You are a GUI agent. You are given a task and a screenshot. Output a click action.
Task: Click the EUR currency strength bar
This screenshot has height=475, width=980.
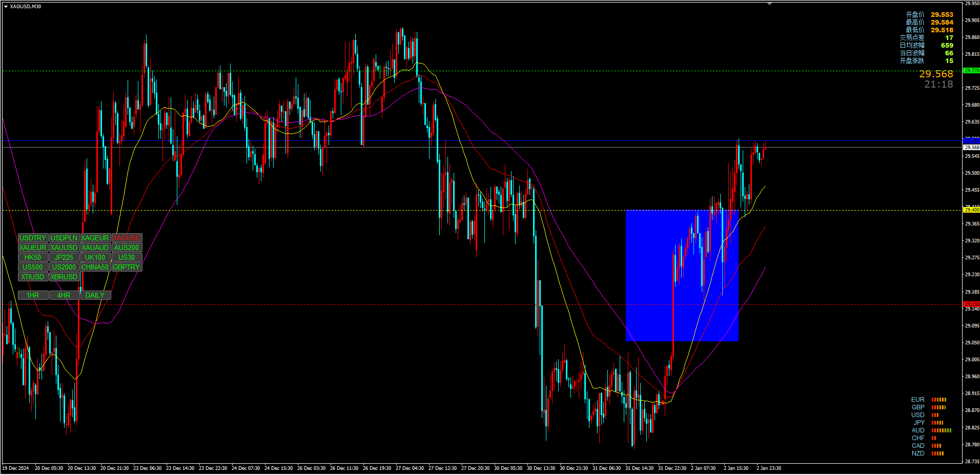938,400
